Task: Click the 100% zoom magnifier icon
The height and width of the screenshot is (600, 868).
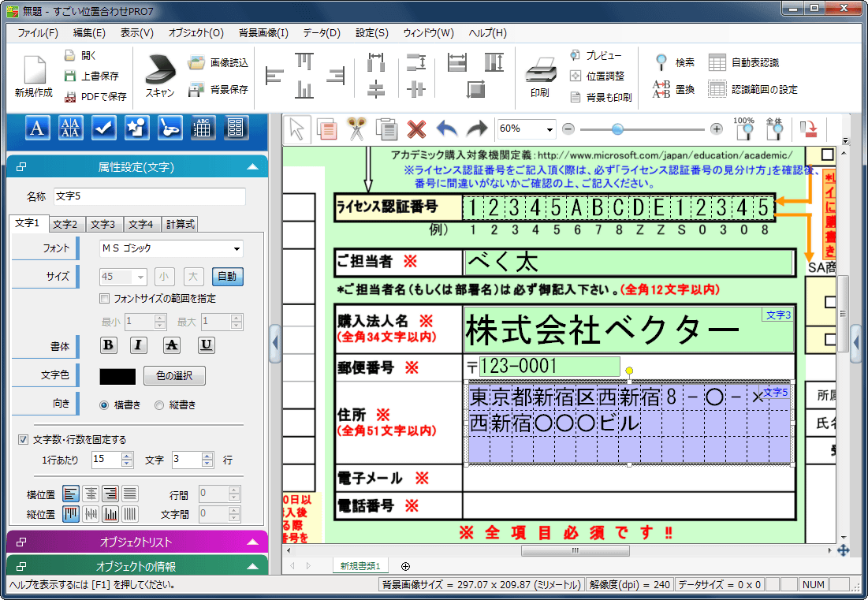Action: click(x=744, y=128)
